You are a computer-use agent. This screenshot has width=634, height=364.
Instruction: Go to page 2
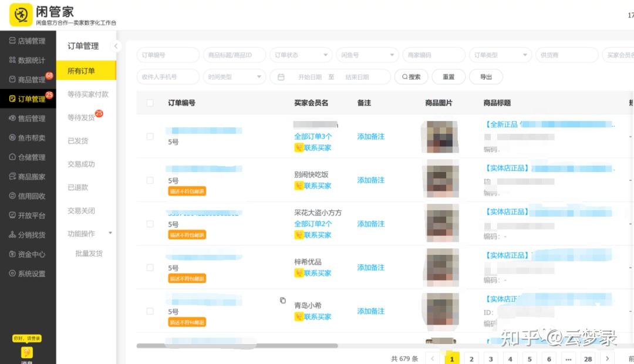[x=471, y=359]
